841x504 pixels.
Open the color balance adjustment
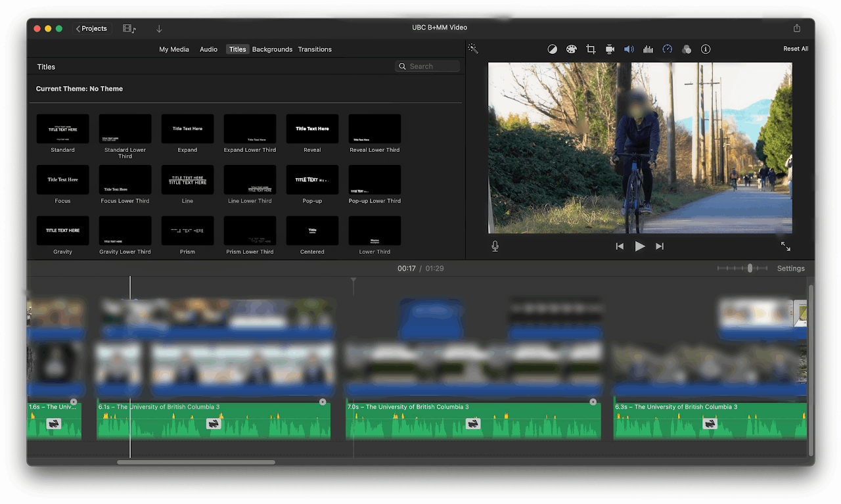[x=553, y=49]
